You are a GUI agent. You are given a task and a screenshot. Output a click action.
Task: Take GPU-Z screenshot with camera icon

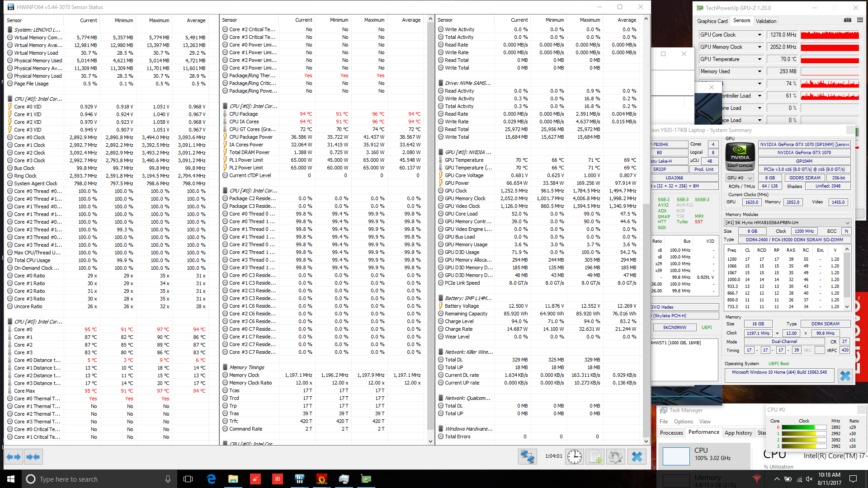tap(847, 20)
